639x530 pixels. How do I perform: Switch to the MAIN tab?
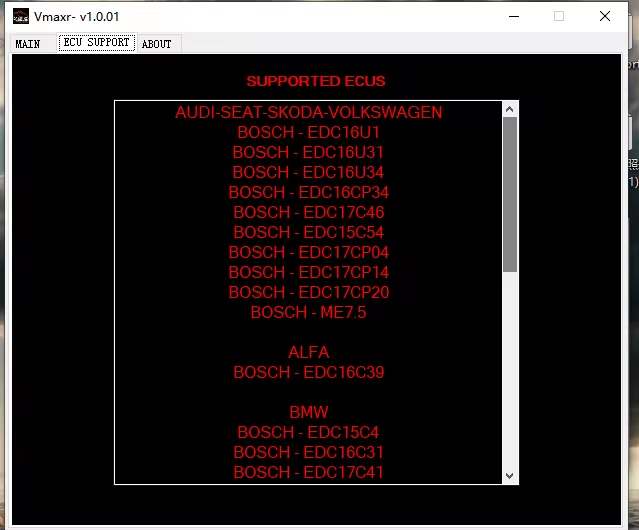click(x=28, y=44)
